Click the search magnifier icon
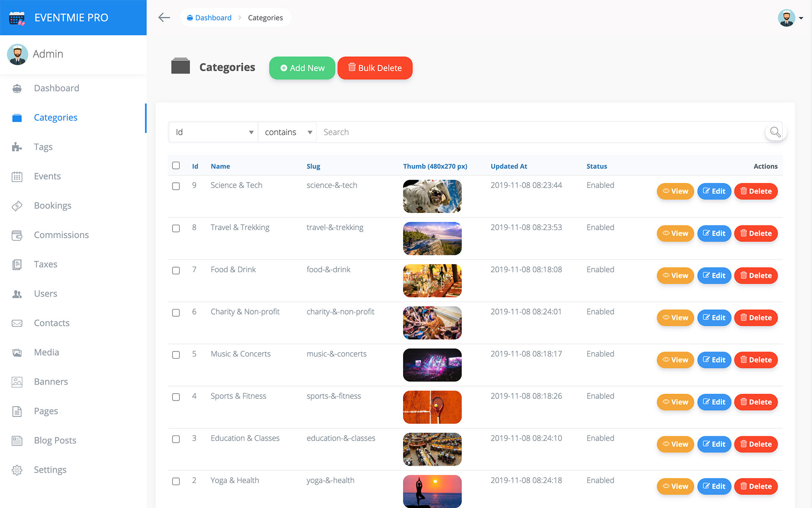Viewport: 812px width, 508px height. click(x=775, y=132)
